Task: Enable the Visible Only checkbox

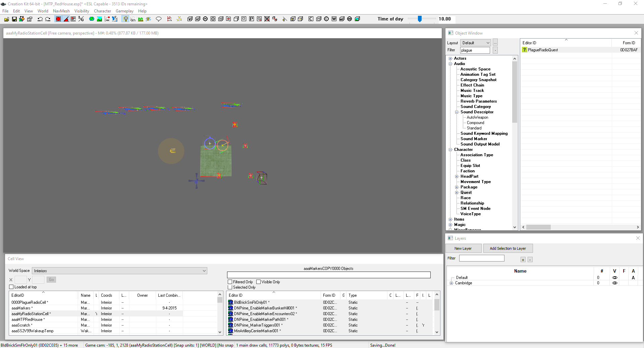Action: pyautogui.click(x=259, y=282)
